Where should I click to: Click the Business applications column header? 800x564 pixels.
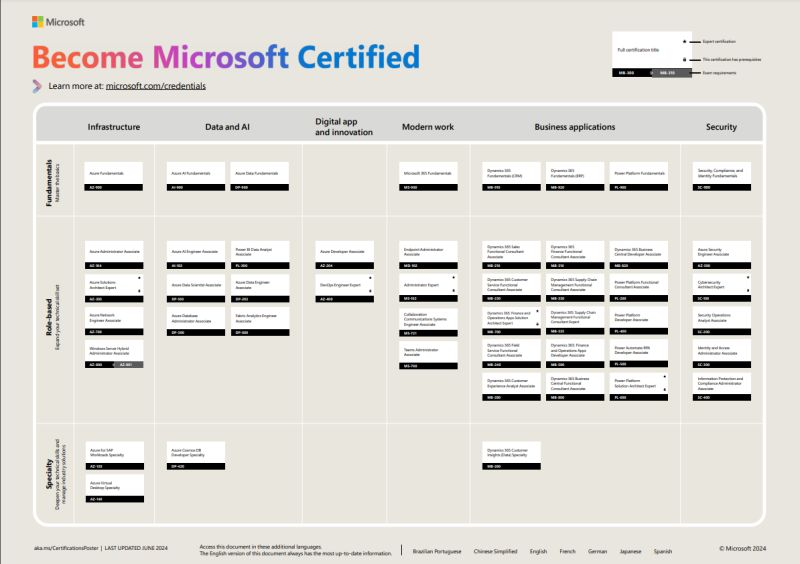pos(574,127)
